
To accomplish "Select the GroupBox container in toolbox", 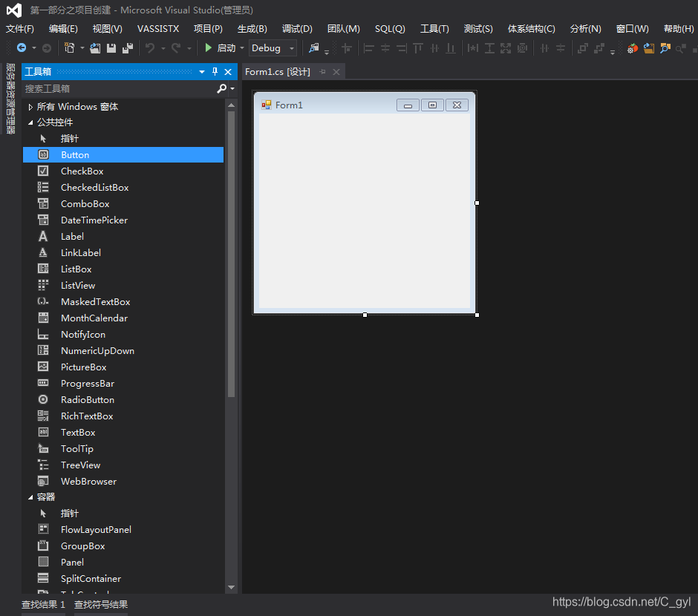I will [x=123, y=546].
